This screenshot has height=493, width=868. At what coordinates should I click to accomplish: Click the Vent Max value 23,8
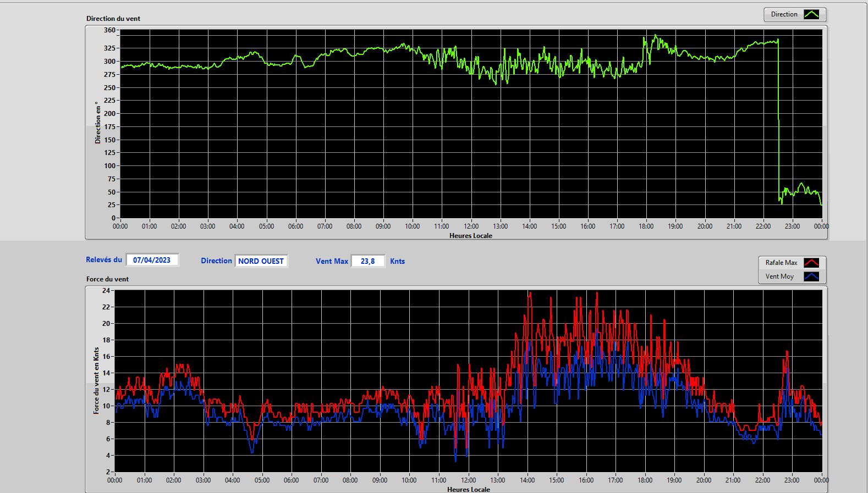click(x=368, y=261)
